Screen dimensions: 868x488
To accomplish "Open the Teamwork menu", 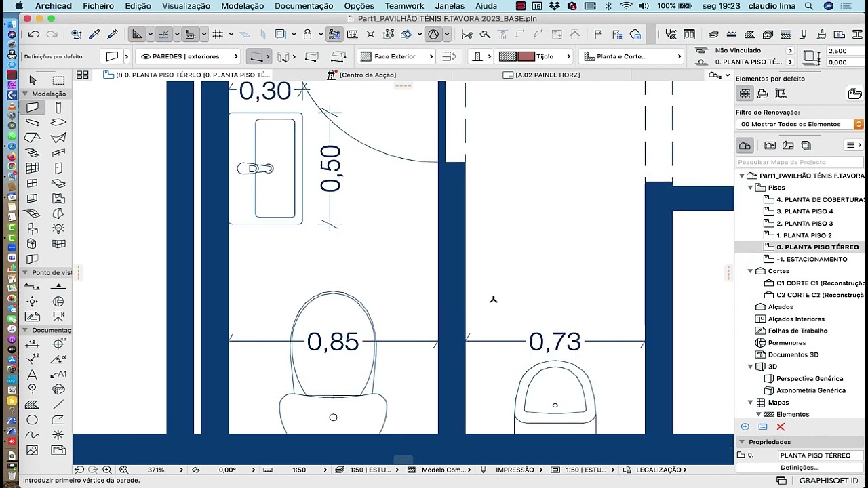I will coord(404,6).
